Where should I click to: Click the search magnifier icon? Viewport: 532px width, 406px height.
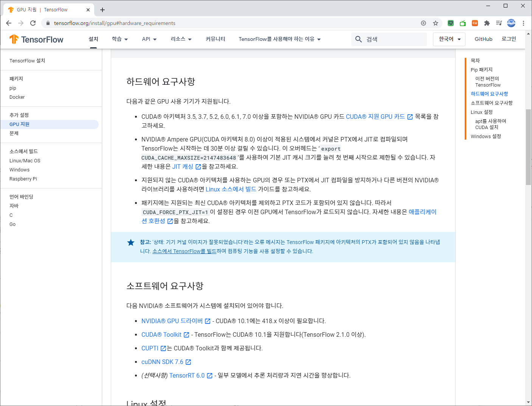[x=358, y=39]
